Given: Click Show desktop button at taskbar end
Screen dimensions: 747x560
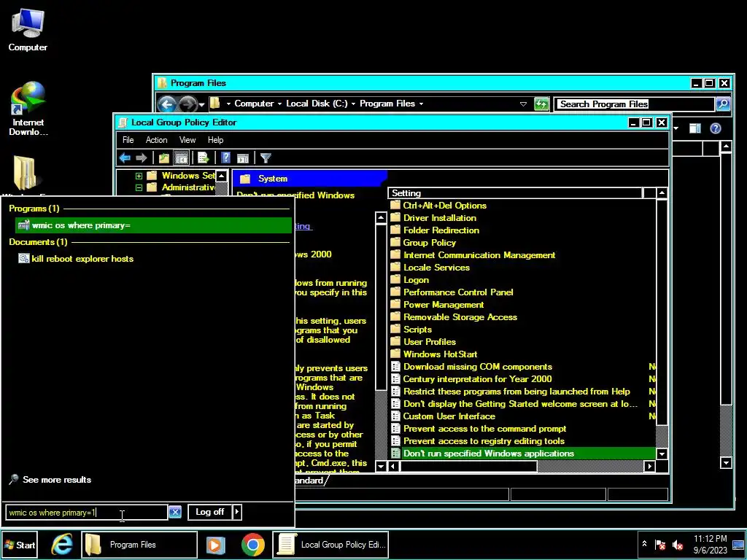Looking at the screenshot, I should point(738,544).
